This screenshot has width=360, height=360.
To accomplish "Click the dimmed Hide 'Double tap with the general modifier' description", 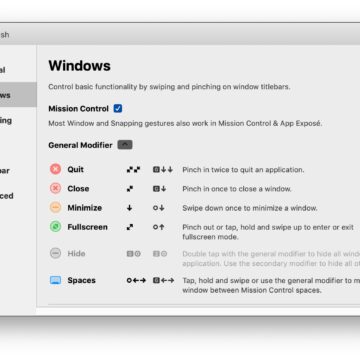I will pos(271,259).
